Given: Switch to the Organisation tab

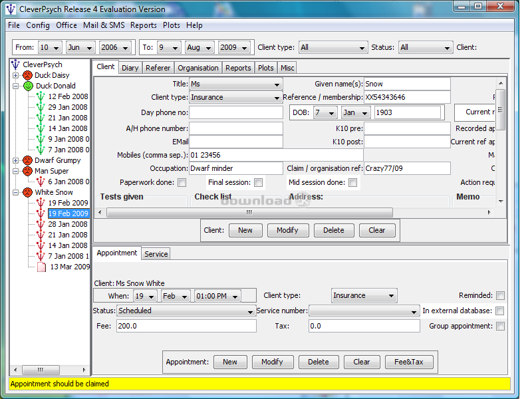Looking at the screenshot, I should coord(198,68).
